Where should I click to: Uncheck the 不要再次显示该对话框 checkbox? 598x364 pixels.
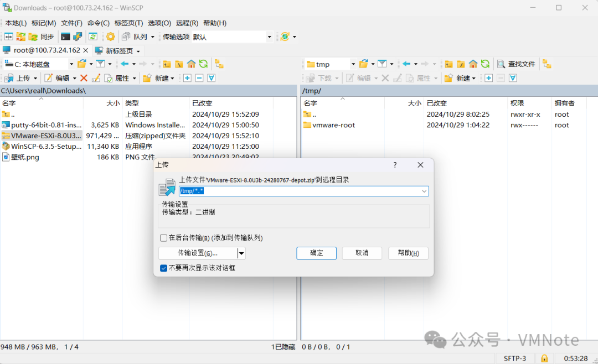pyautogui.click(x=163, y=268)
